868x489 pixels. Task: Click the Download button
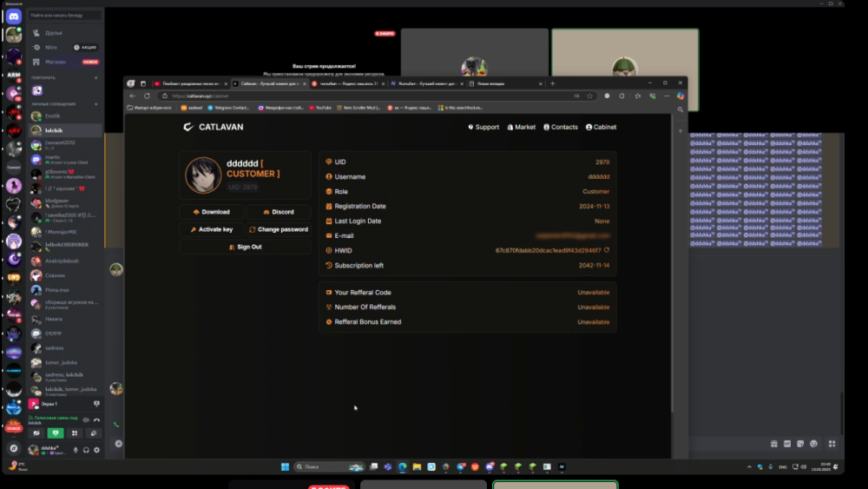coord(211,212)
